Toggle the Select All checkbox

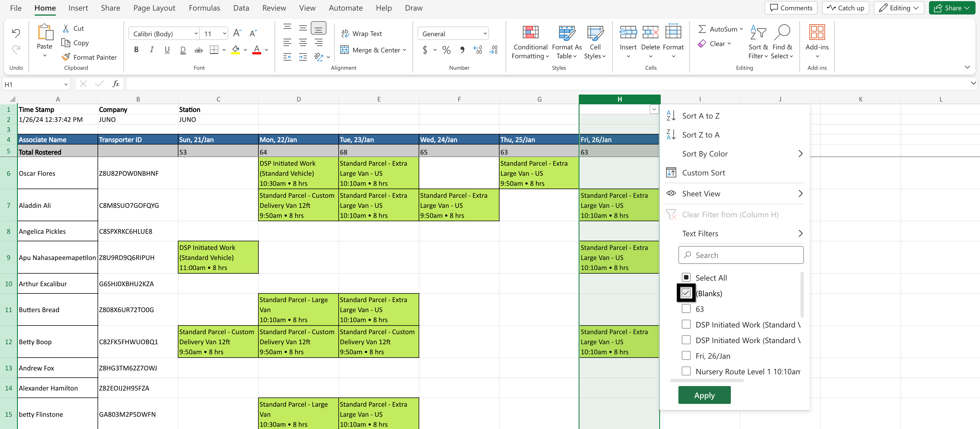tap(686, 278)
